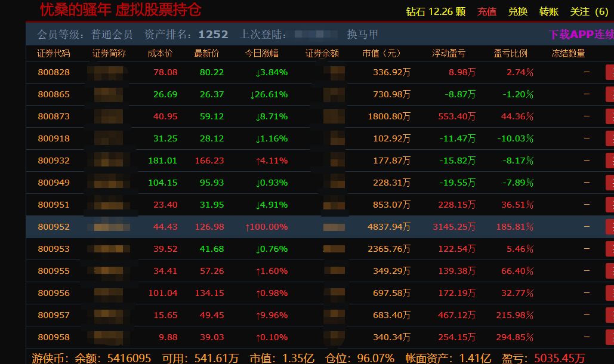Select stock code 800828
The height and width of the screenshot is (364, 614).
54,72
